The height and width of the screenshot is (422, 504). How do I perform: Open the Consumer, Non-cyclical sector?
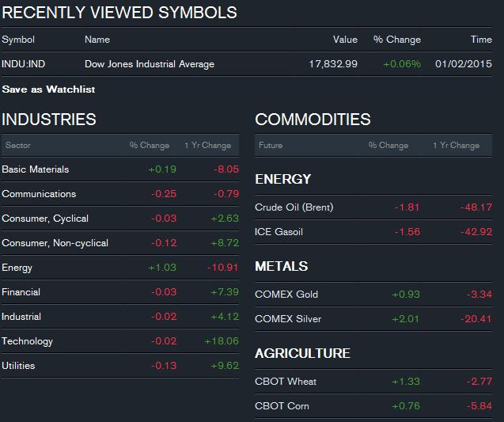click(x=55, y=243)
